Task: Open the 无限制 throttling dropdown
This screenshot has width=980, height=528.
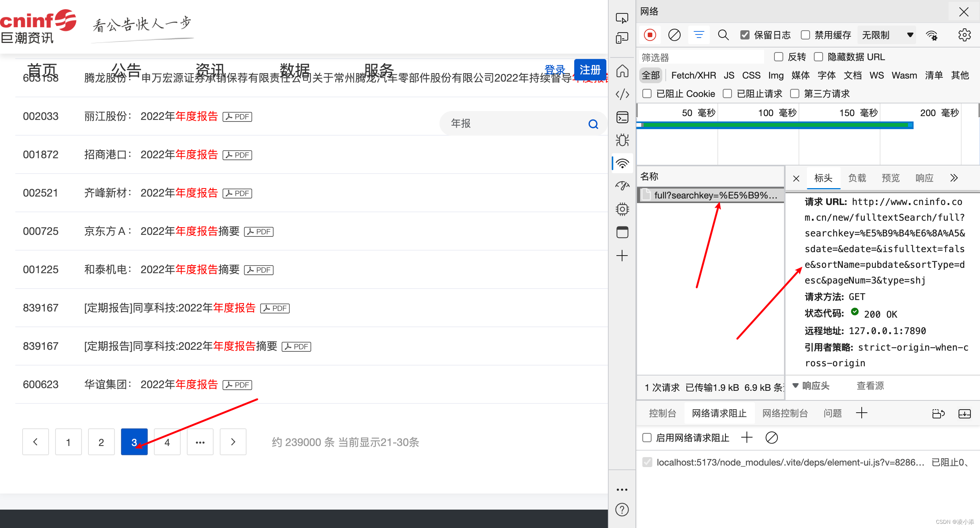Action: tap(887, 35)
